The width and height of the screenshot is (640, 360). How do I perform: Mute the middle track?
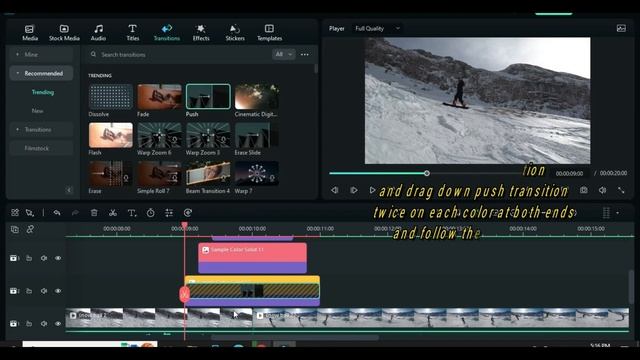pos(44,291)
